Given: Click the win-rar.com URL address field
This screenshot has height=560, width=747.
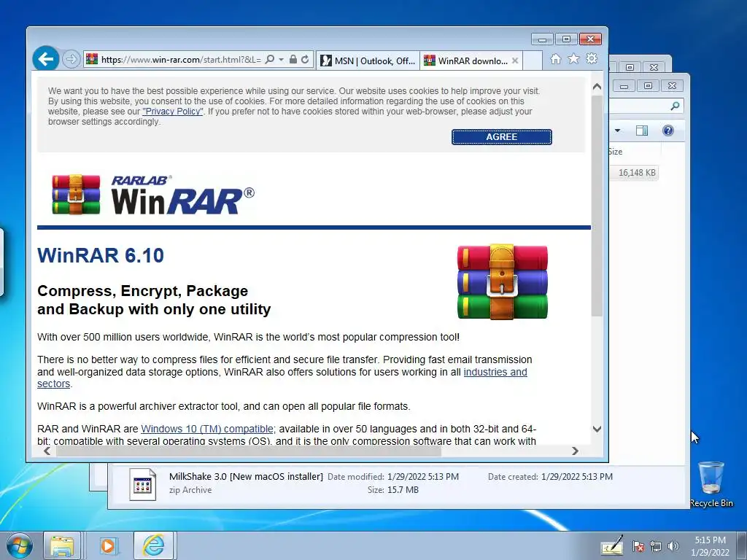Looking at the screenshot, I should coord(181,60).
